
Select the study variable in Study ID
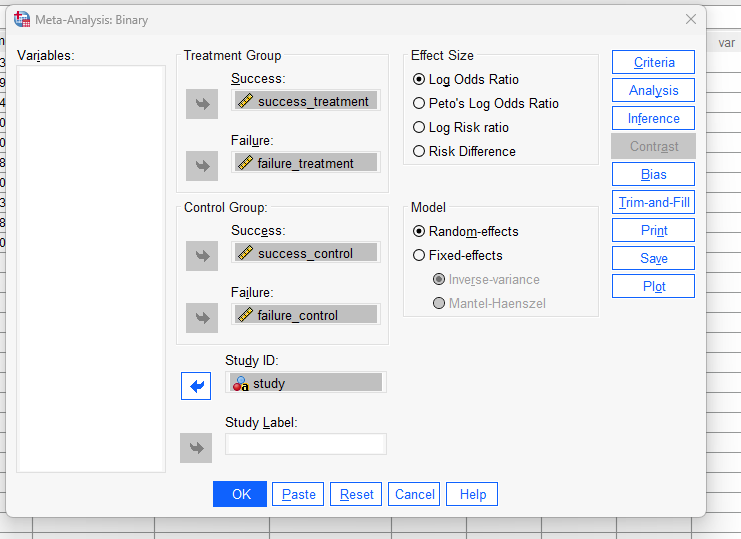pos(306,383)
